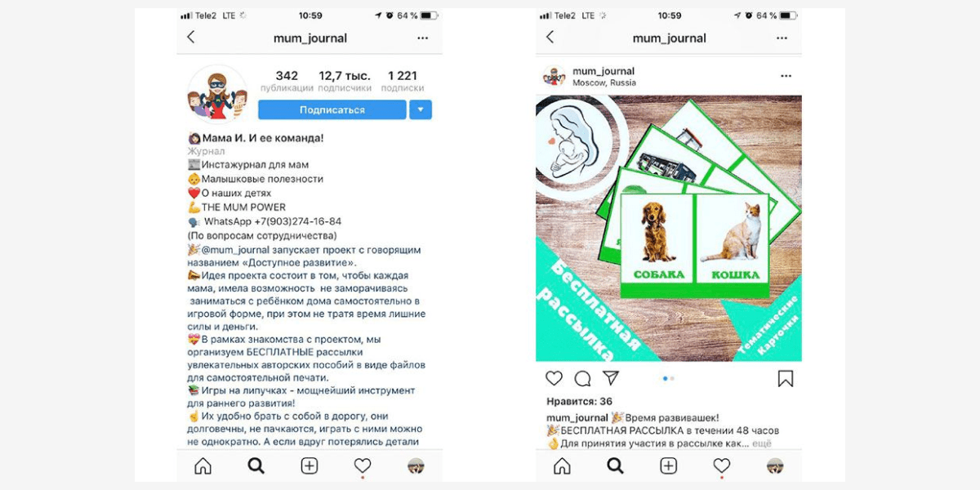Open the 1 221 подписки following list
The height and width of the screenshot is (490, 980).
pos(403,81)
